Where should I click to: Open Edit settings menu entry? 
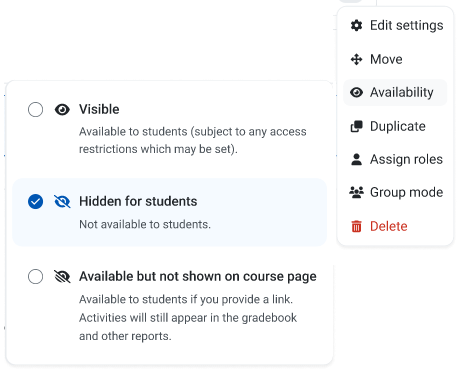[x=395, y=25]
